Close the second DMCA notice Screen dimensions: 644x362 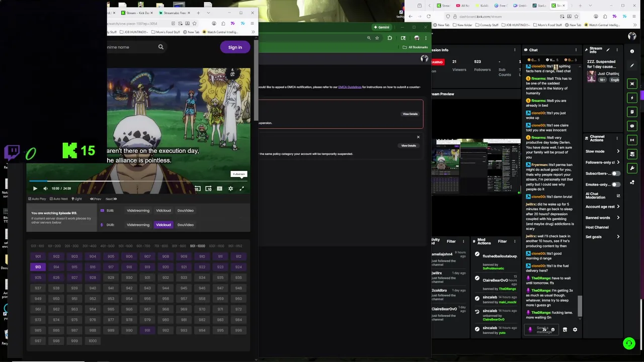[x=418, y=137]
